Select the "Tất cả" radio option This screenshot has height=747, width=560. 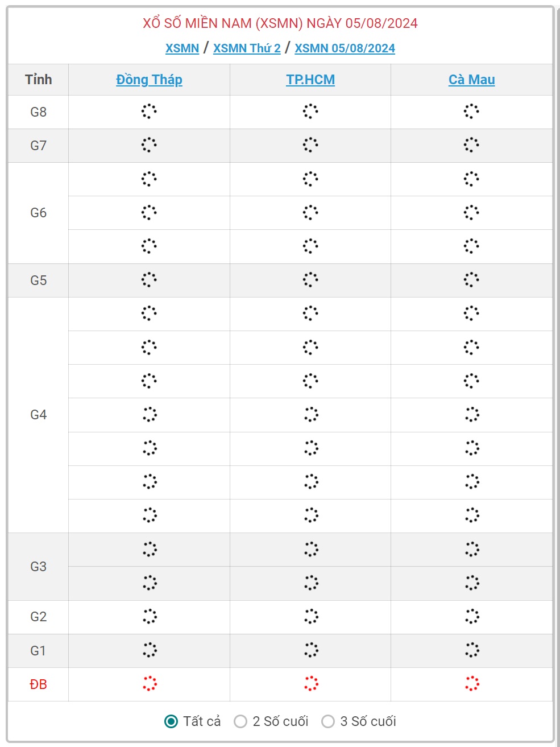click(171, 721)
